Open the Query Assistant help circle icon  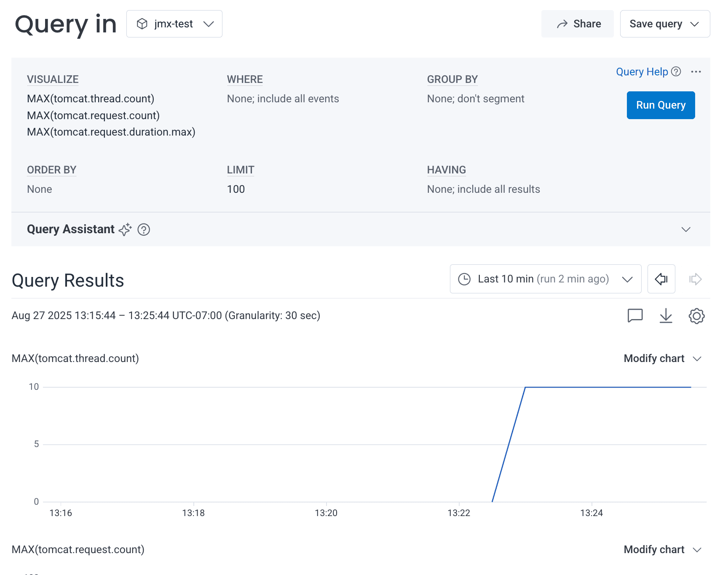pyautogui.click(x=144, y=229)
